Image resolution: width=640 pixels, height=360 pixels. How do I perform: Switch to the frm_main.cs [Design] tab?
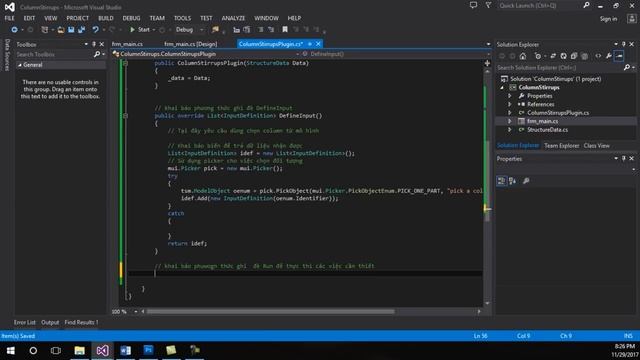click(x=191, y=44)
